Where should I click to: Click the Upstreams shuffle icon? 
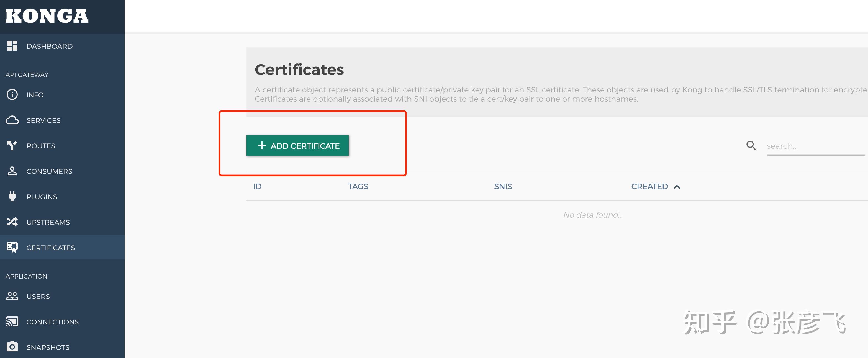click(x=12, y=222)
